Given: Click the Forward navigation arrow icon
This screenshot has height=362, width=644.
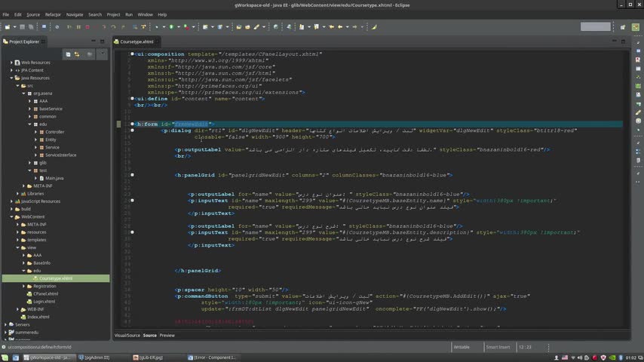Looking at the screenshot, I should pyautogui.click(x=355, y=27).
